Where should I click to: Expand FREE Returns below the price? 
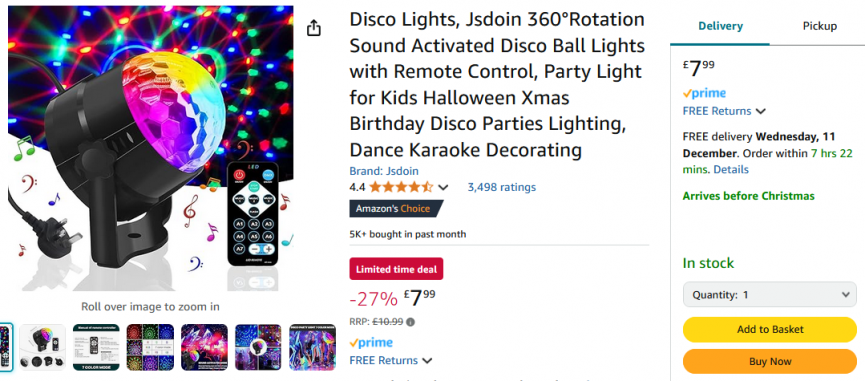click(391, 360)
